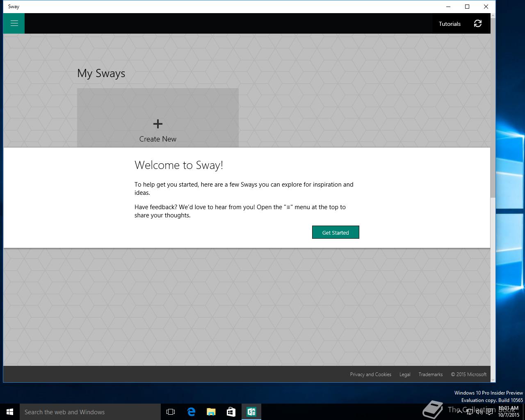Open File Explorer from the taskbar

[x=211, y=412]
